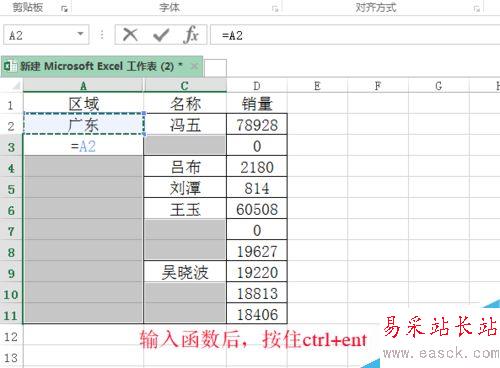Click the cell containing 18813

(257, 293)
